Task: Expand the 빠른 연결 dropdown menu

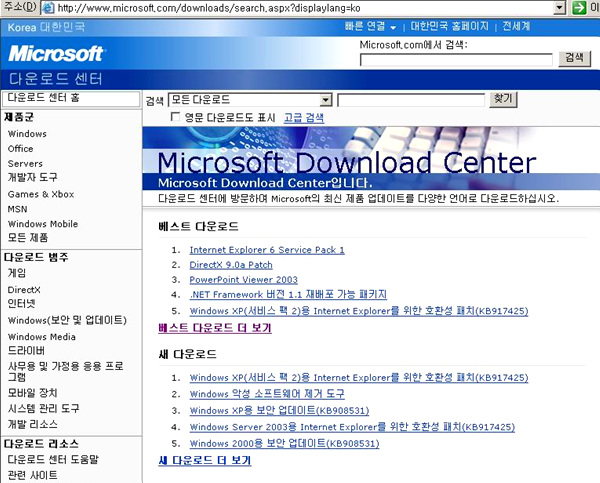Action: click(371, 26)
